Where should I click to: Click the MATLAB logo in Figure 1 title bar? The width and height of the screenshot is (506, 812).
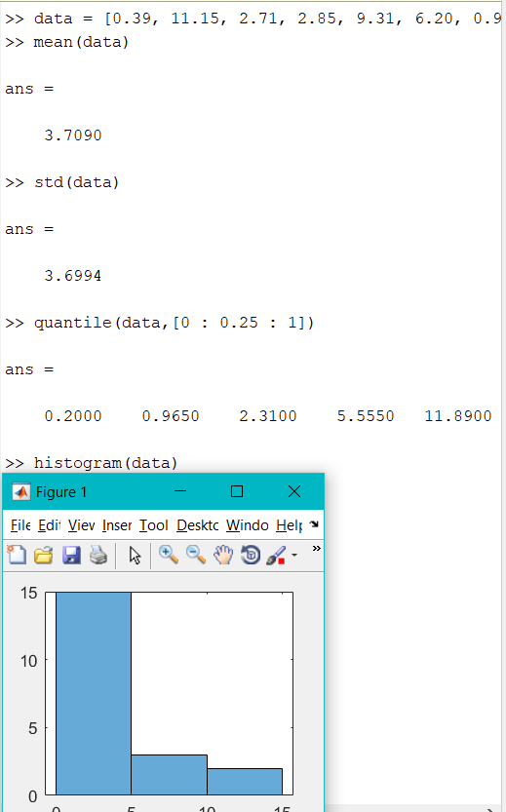tap(20, 491)
